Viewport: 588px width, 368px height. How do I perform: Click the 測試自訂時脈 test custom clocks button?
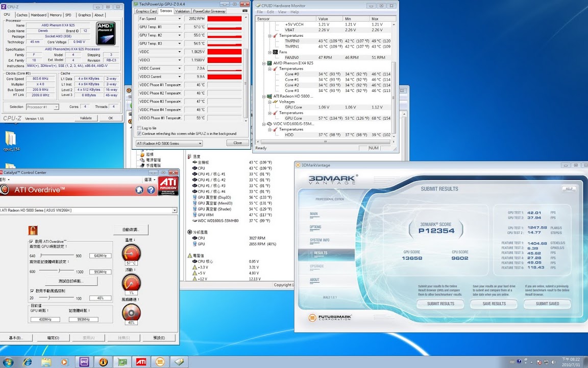pos(71,281)
